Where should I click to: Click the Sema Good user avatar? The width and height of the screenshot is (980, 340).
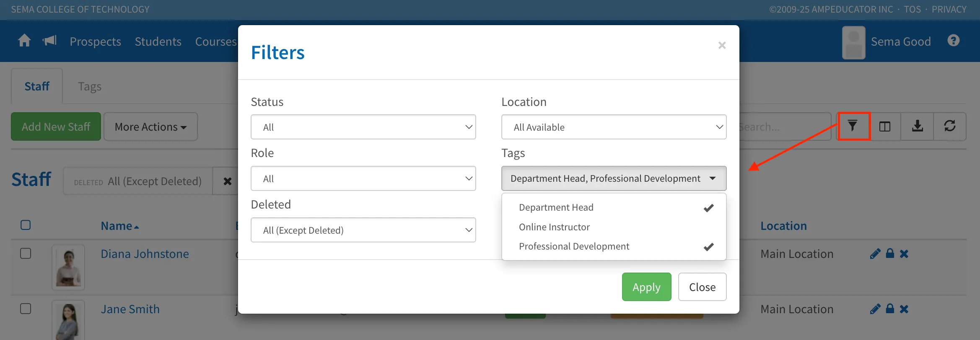(x=854, y=42)
